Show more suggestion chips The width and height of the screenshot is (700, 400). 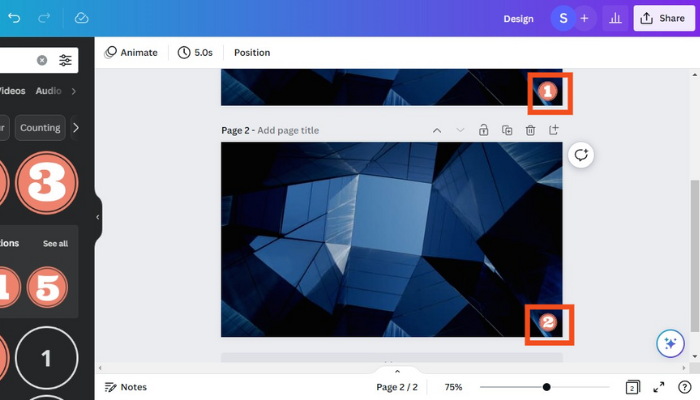point(75,128)
